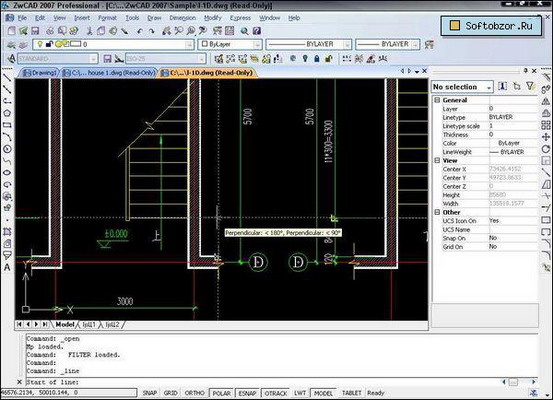
Task: Click the 'Thickness' property row
Action: pos(490,135)
